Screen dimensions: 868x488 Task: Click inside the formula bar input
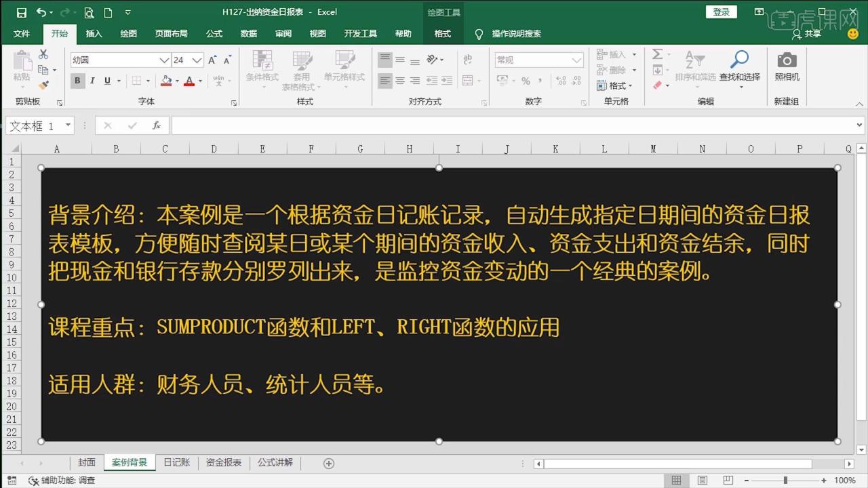click(x=512, y=125)
